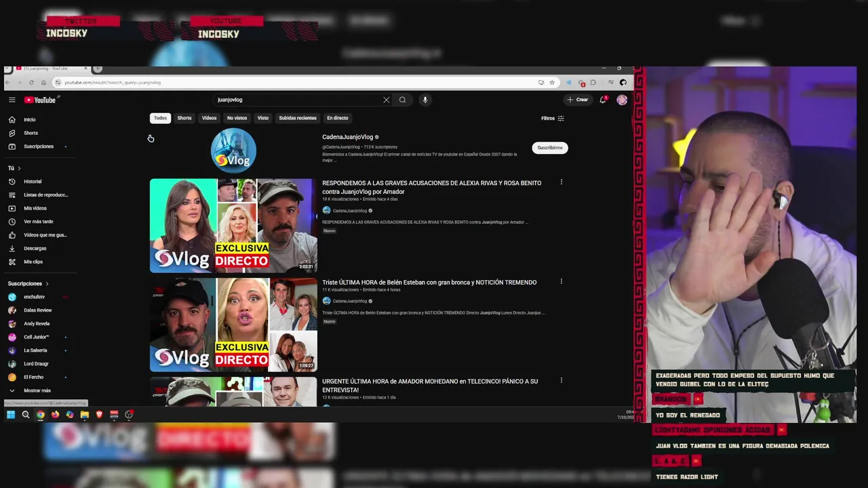Open Triste ÚLTIMA HORA de Belén Esteban title
868x488 pixels.
pyautogui.click(x=429, y=282)
